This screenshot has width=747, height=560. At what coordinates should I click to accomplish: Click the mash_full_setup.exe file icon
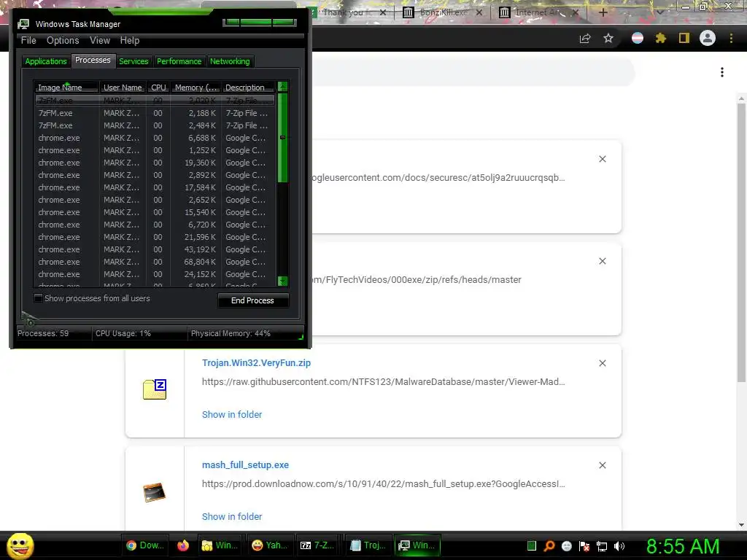click(x=155, y=492)
